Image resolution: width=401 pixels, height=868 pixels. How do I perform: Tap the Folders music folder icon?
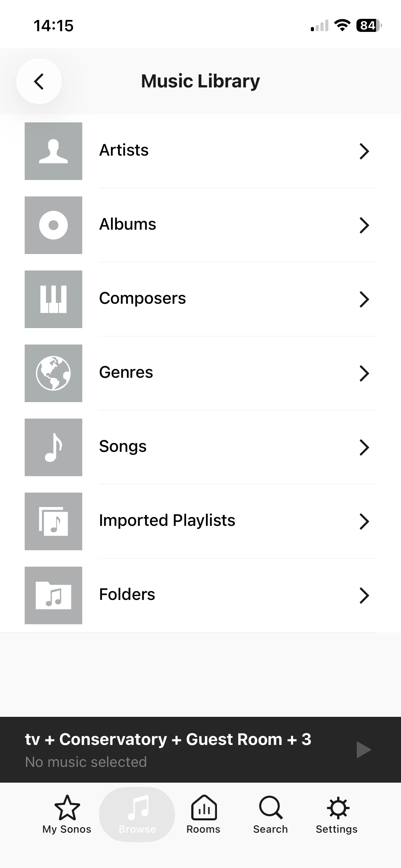(53, 595)
